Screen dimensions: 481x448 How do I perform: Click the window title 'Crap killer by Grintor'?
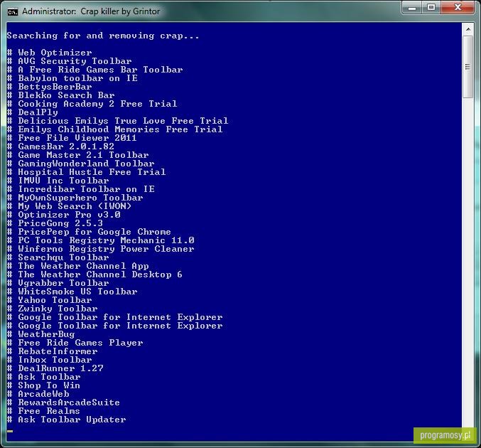click(x=120, y=11)
